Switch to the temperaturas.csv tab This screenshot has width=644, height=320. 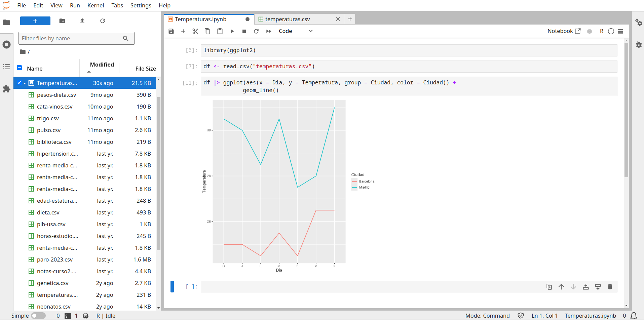point(287,19)
